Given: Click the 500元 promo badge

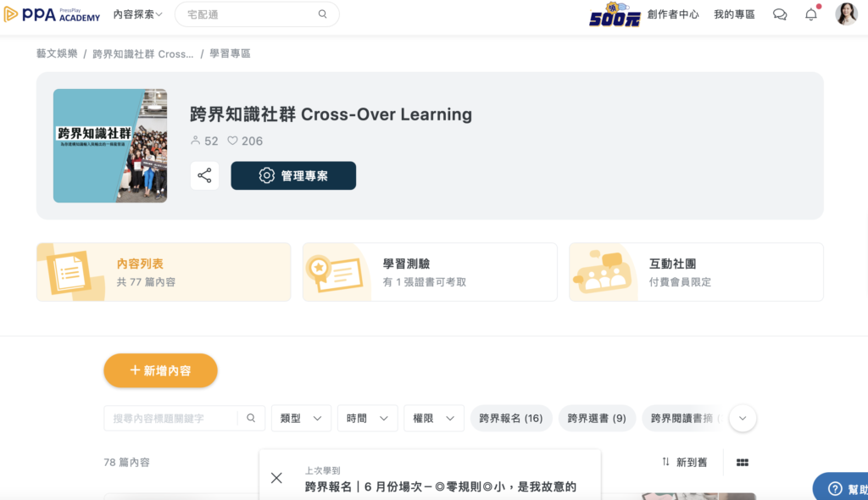Looking at the screenshot, I should [615, 14].
